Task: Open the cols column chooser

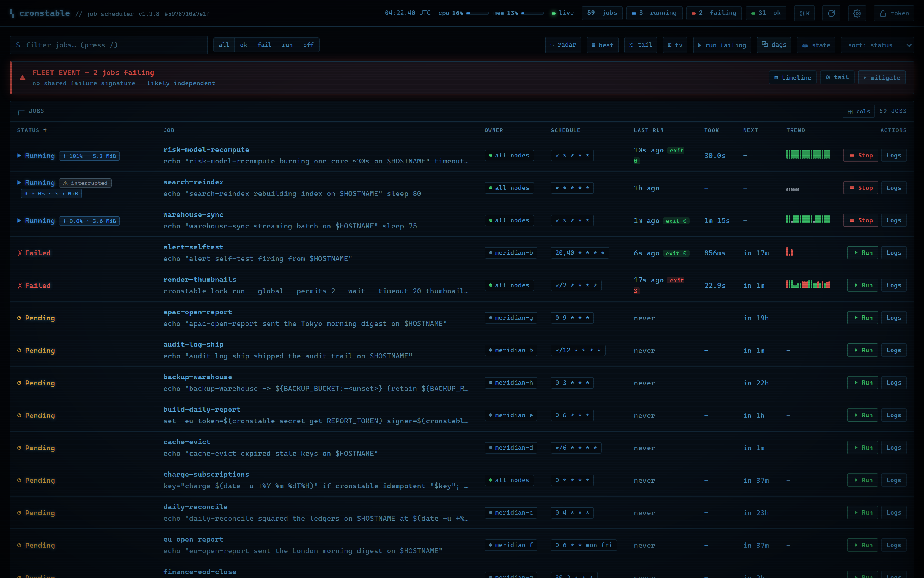Action: (858, 111)
